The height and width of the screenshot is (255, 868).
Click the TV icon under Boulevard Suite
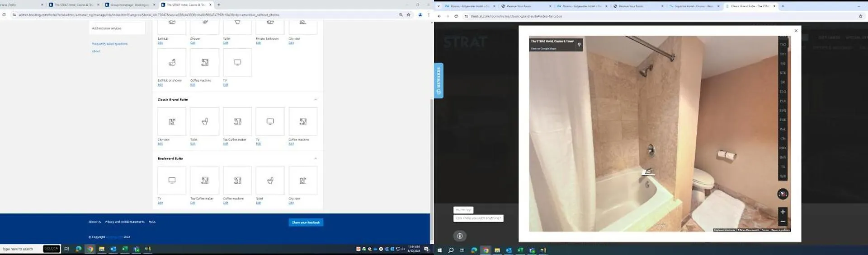click(172, 181)
